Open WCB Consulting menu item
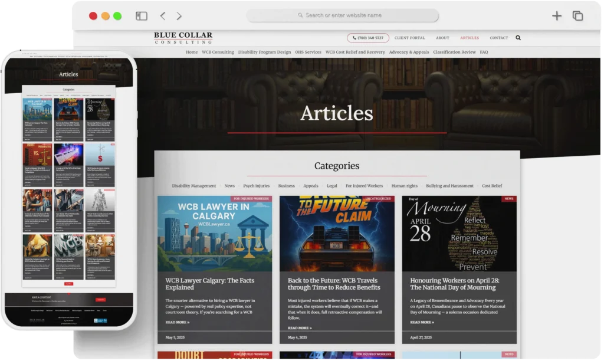The image size is (604, 364). (218, 52)
